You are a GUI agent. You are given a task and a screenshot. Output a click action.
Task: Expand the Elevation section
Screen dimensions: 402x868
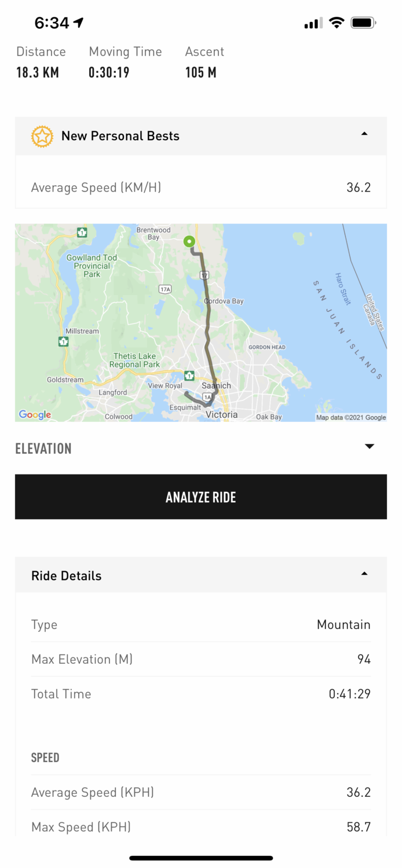[369, 446]
